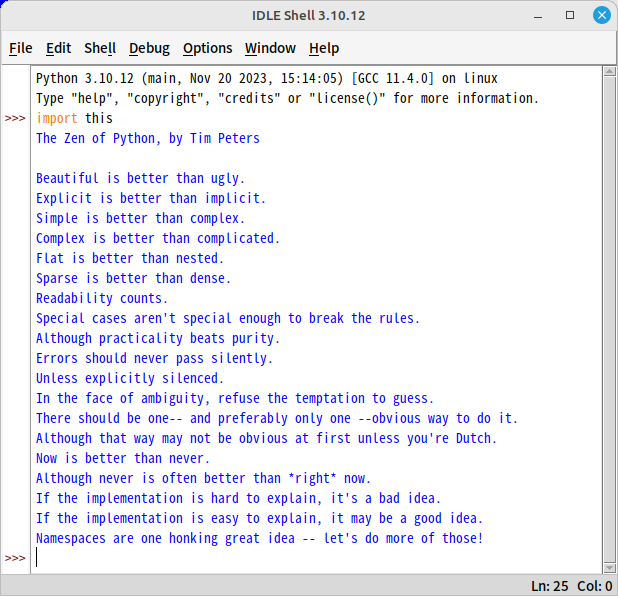Viewport: 618px width, 596px height.
Task: Click the 'easy to explain' line
Action: 259,518
